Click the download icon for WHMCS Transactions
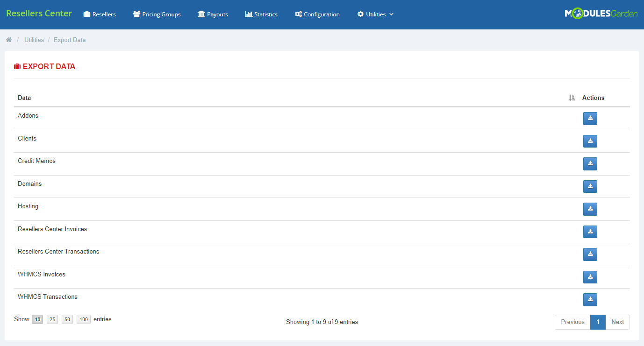This screenshot has width=644, height=346. [590, 299]
